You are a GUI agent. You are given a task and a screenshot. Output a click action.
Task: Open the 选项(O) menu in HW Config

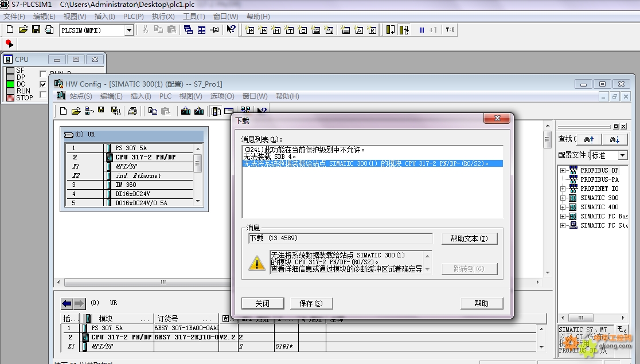222,96
